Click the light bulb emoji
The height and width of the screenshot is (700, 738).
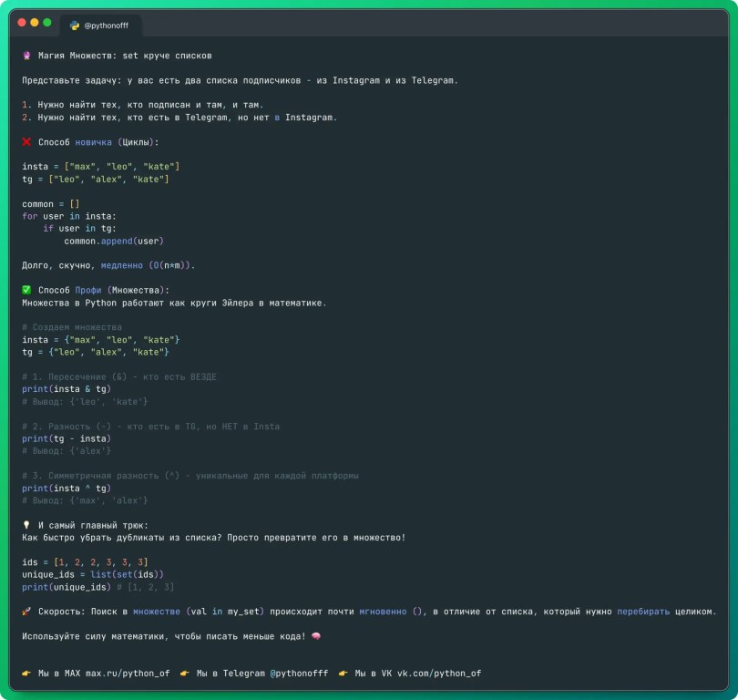27,525
